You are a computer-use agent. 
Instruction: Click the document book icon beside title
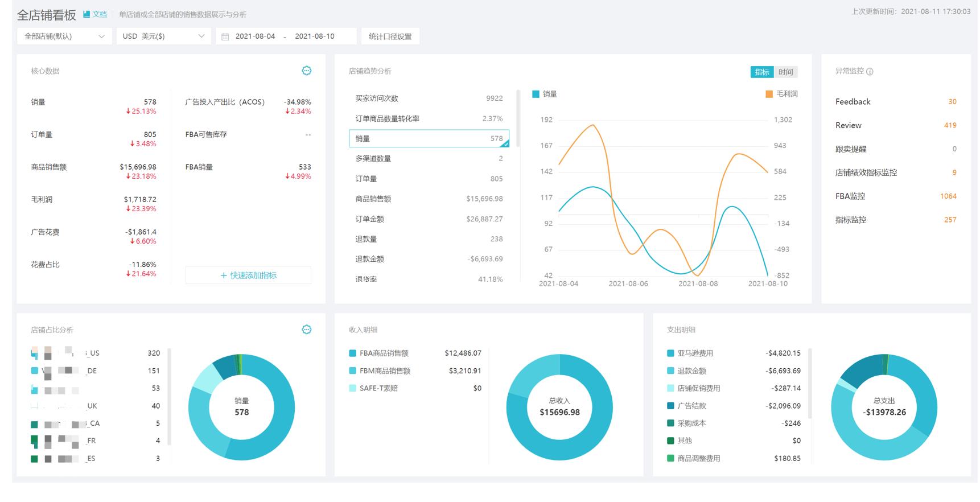click(87, 14)
